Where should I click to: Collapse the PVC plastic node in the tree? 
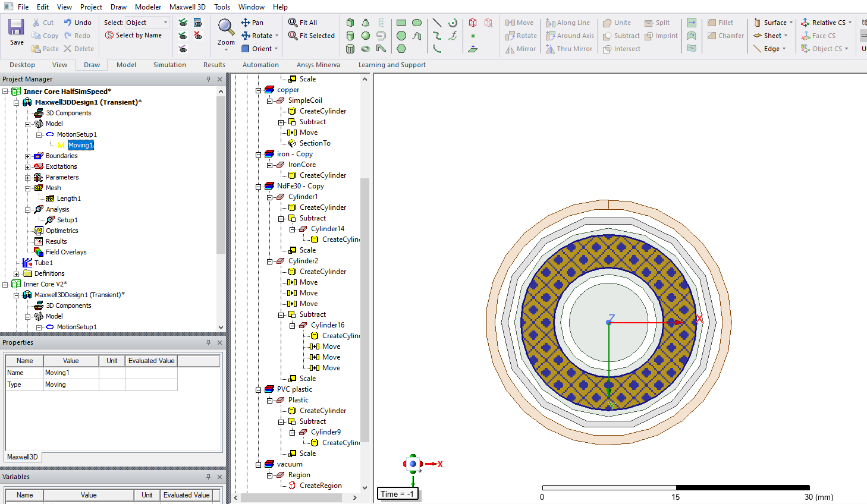[x=259, y=390]
